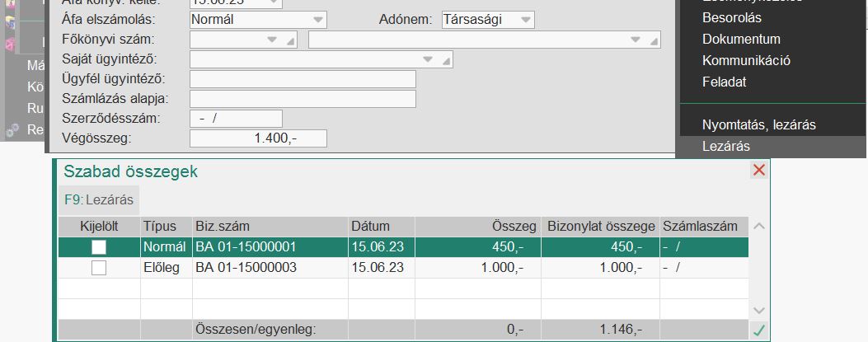
Task: Click the 'Má' item in left sidebar
Action: (x=35, y=66)
